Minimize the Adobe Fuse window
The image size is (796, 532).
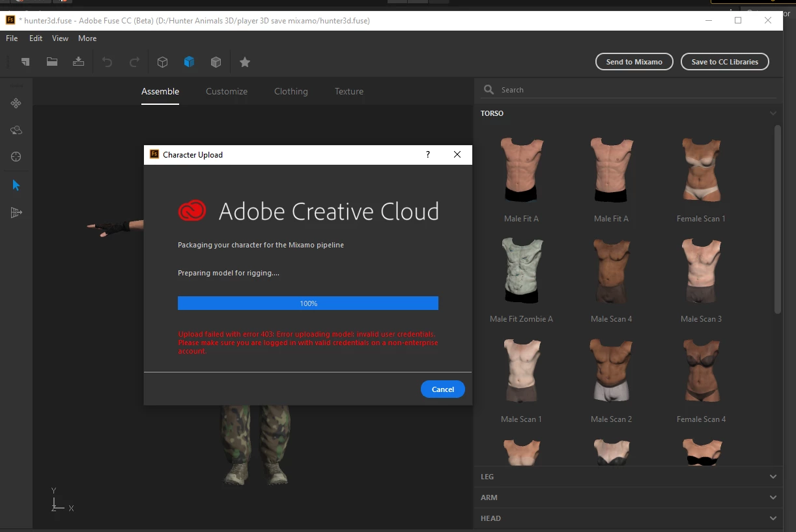pyautogui.click(x=708, y=20)
